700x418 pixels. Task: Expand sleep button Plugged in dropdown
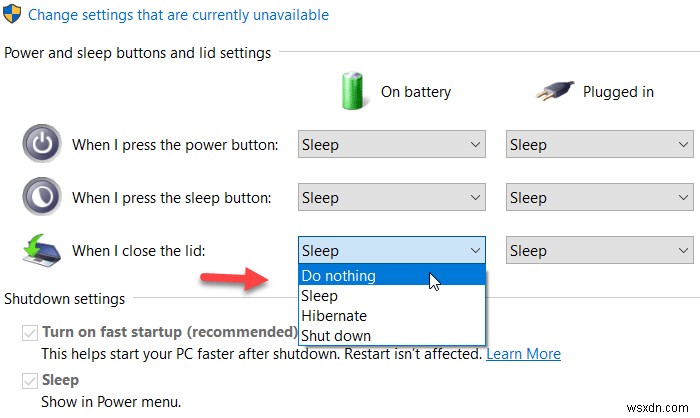tap(599, 198)
